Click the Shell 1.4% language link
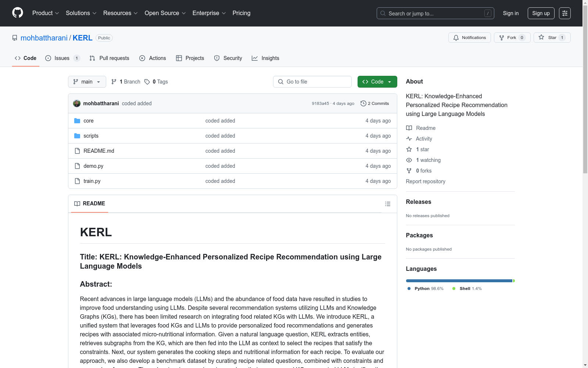Viewport: 588px width, 368px height. [467, 289]
